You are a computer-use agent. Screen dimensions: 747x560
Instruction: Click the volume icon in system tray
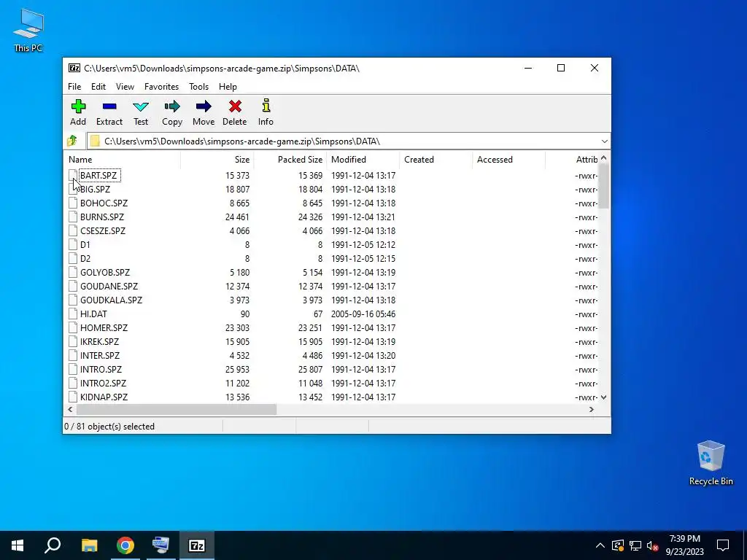653,545
